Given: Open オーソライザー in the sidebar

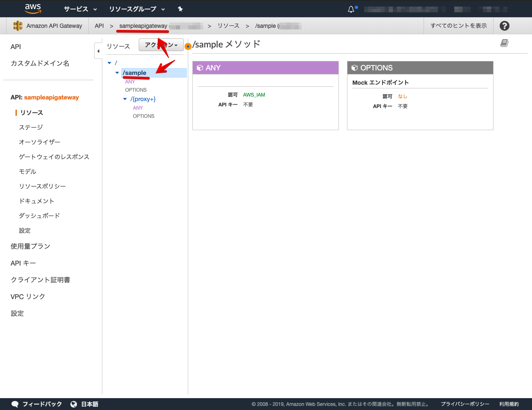Looking at the screenshot, I should pyautogui.click(x=39, y=142).
